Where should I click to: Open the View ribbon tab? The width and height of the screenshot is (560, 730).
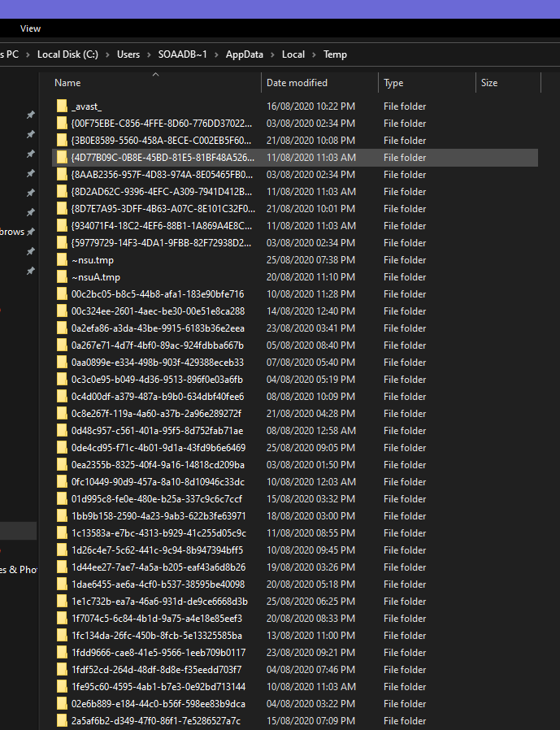point(30,28)
